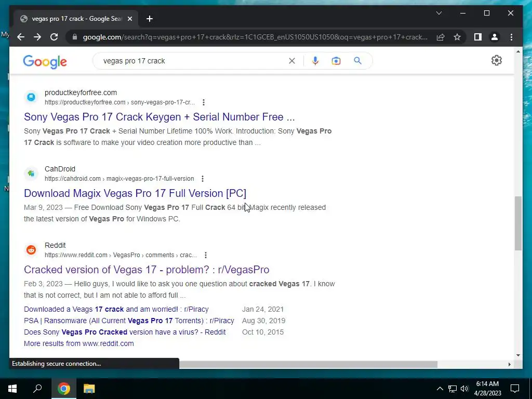Close the vegas pro 17 crack tab
Viewport: 532px width, 399px height.
pyautogui.click(x=129, y=19)
